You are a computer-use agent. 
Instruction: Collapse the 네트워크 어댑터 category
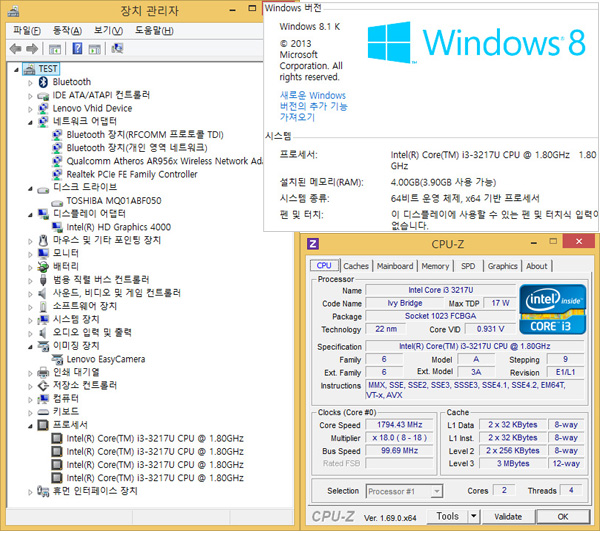[30, 122]
